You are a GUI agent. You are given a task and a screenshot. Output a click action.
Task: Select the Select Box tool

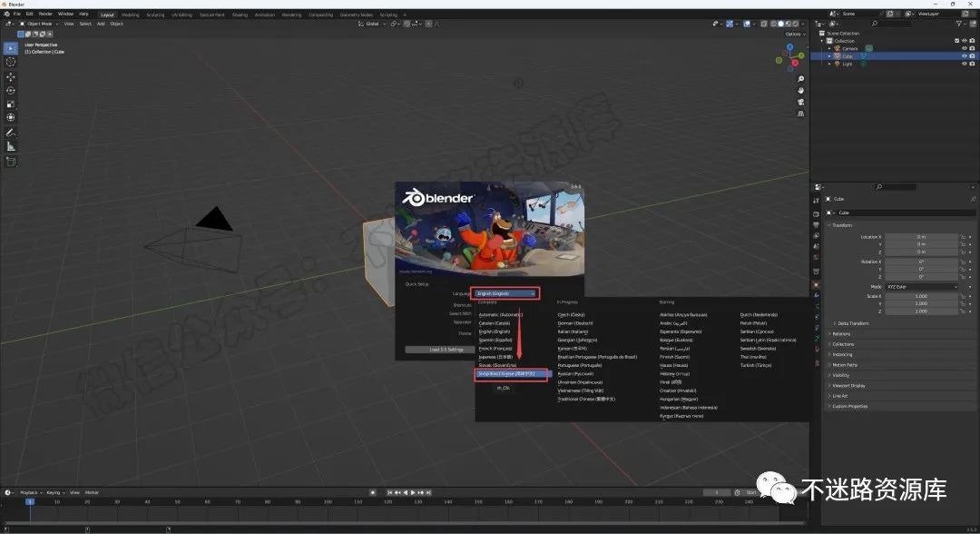pyautogui.click(x=11, y=48)
